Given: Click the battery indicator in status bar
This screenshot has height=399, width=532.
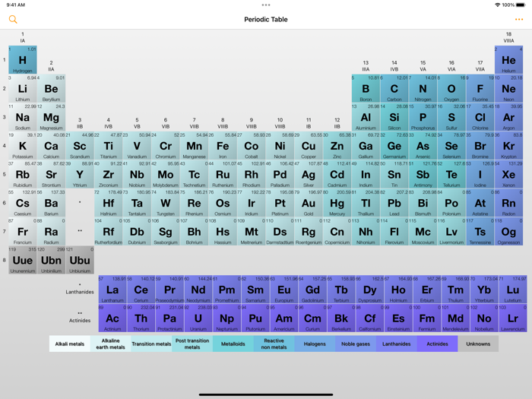Looking at the screenshot, I should [x=521, y=5].
